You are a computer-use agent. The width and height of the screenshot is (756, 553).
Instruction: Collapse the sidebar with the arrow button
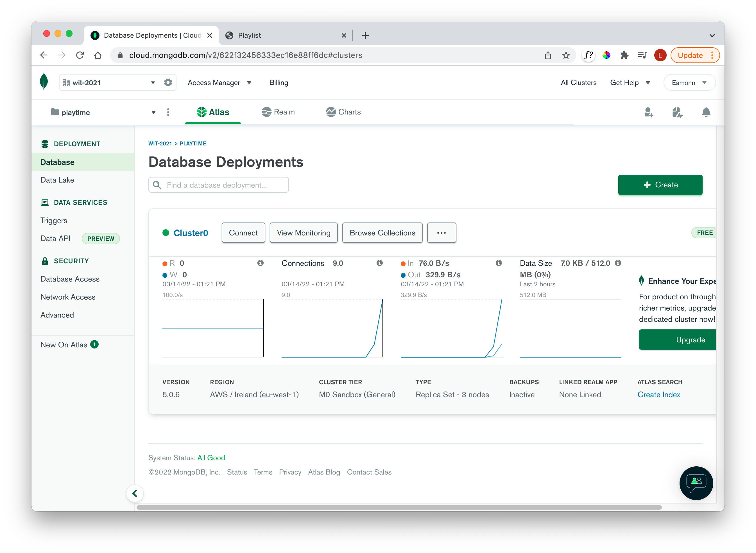(x=135, y=493)
